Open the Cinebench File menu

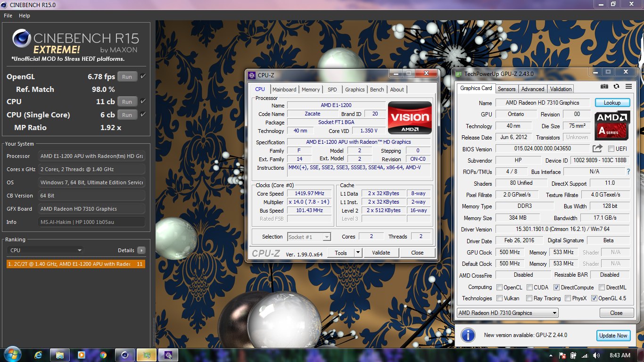8,16
